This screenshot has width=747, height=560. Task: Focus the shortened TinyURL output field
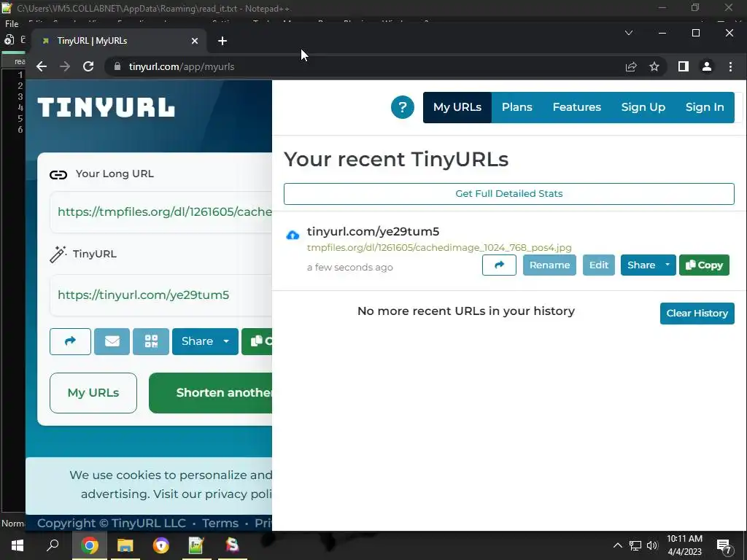pos(161,295)
